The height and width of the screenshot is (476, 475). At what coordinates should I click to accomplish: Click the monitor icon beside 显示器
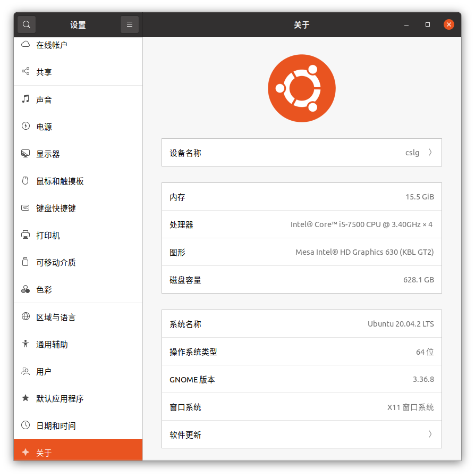click(x=26, y=154)
